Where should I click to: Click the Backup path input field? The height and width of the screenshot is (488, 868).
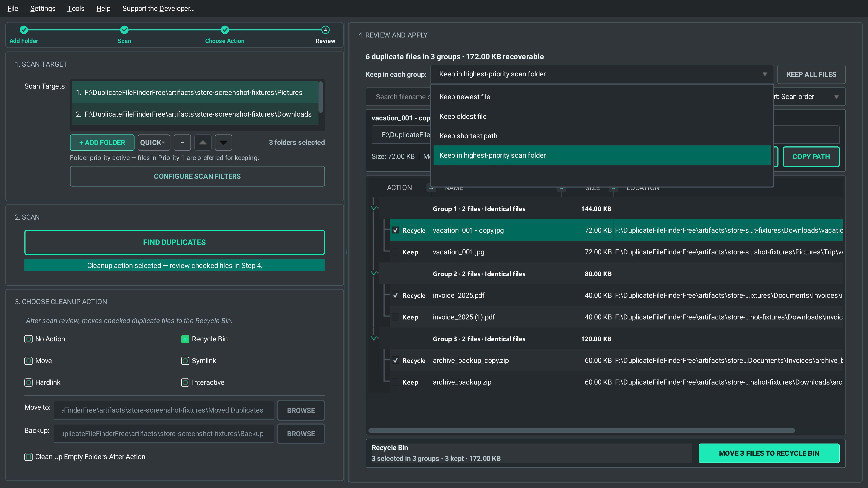pyautogui.click(x=164, y=434)
